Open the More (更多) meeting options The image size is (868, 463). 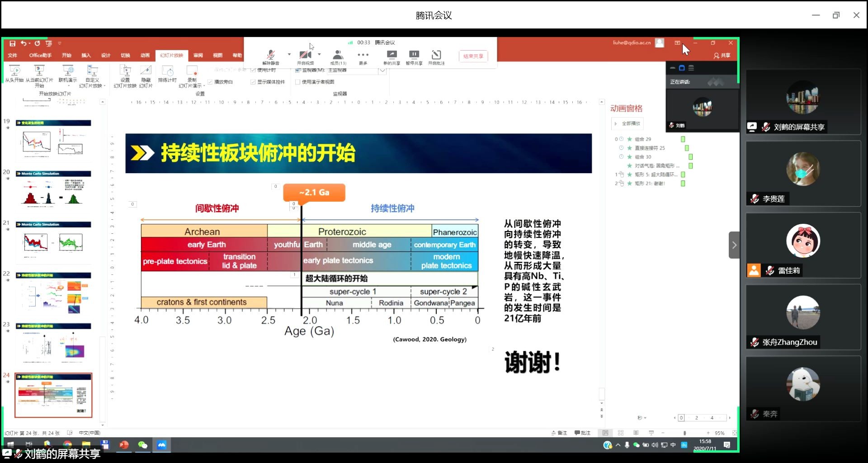tap(363, 57)
